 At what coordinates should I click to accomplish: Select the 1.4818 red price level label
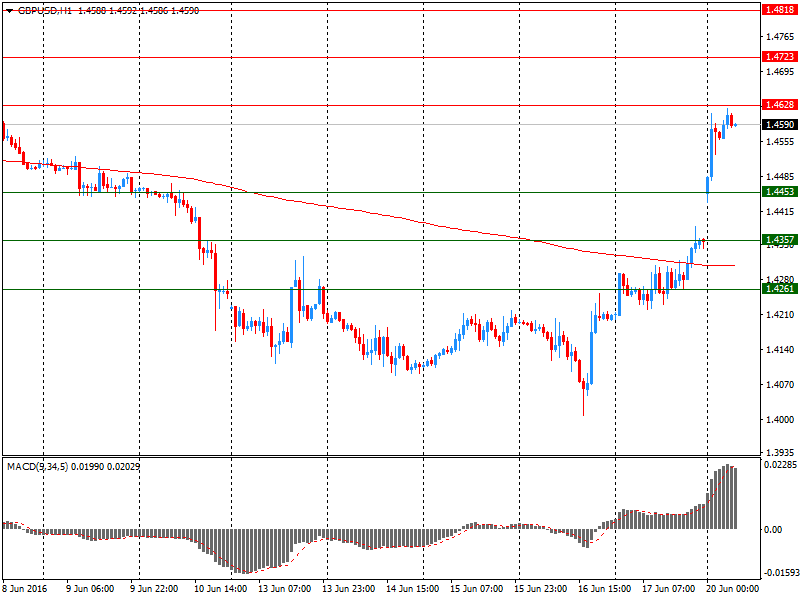pos(780,10)
